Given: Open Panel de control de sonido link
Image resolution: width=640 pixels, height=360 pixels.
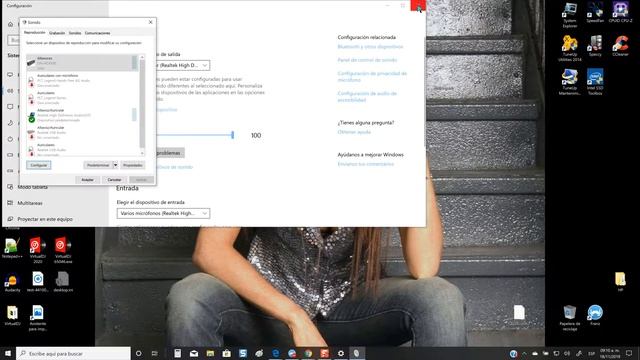Looking at the screenshot, I should [367, 60].
